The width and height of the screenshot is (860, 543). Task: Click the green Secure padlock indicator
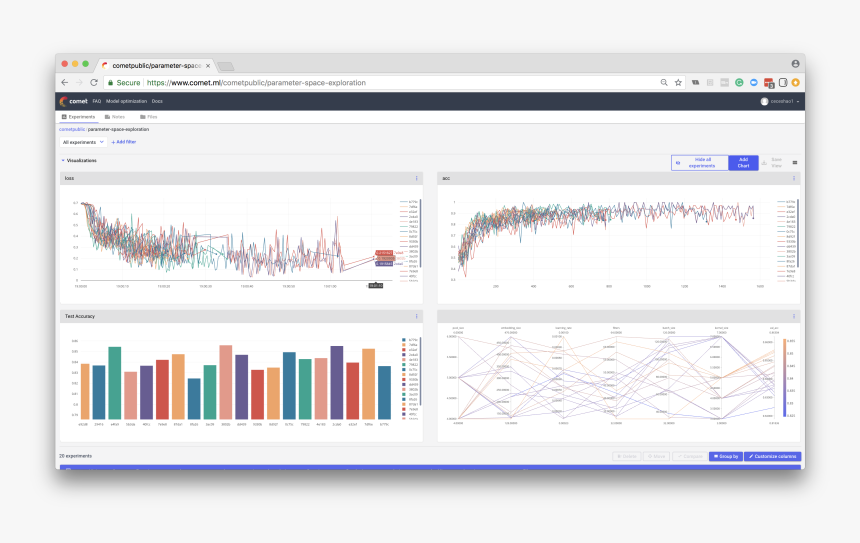(124, 82)
